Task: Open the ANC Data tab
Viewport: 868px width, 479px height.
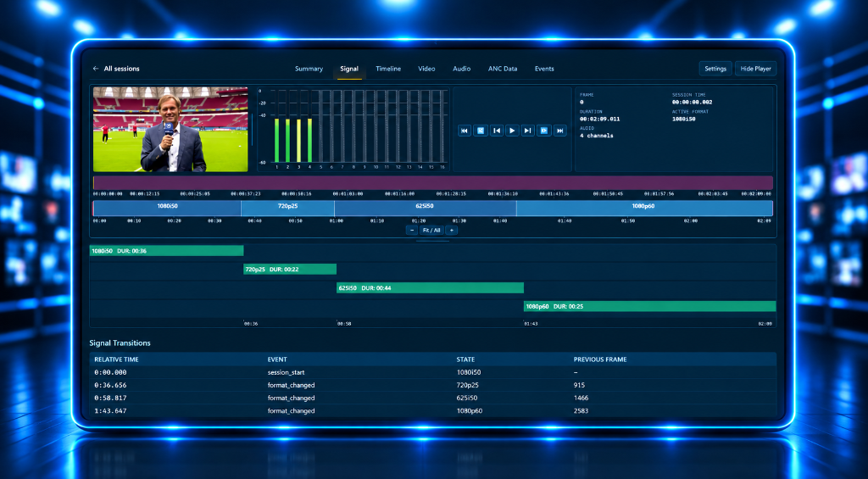Action: [503, 69]
